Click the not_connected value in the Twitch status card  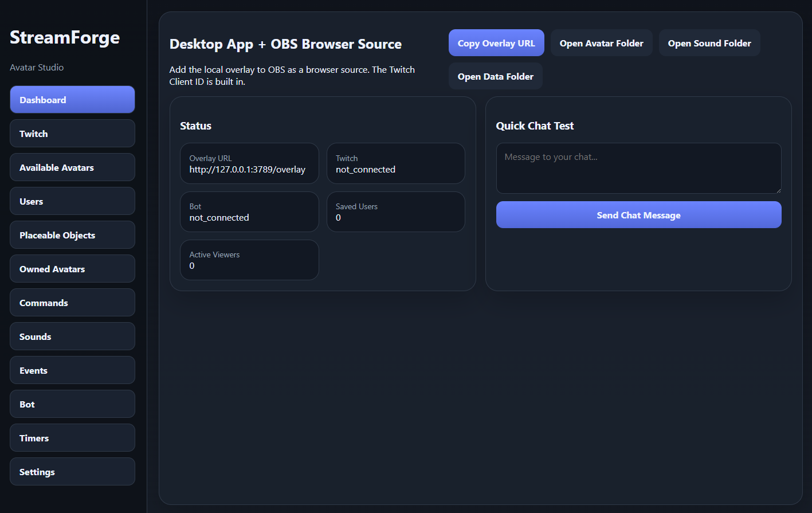[366, 170]
